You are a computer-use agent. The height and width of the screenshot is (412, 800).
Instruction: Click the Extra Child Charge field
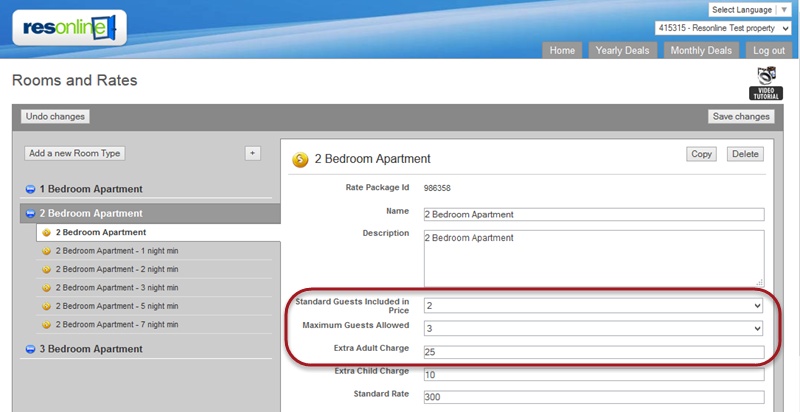pos(594,375)
